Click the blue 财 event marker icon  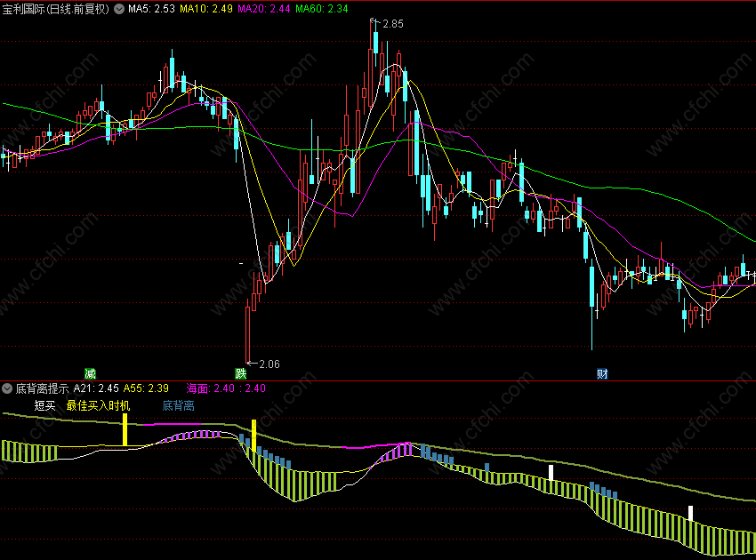click(x=602, y=373)
